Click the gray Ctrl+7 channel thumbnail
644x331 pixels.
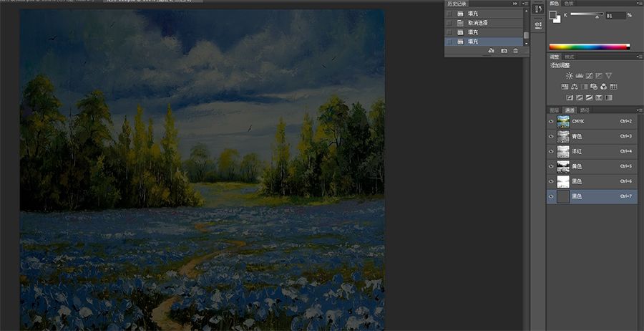(x=563, y=196)
